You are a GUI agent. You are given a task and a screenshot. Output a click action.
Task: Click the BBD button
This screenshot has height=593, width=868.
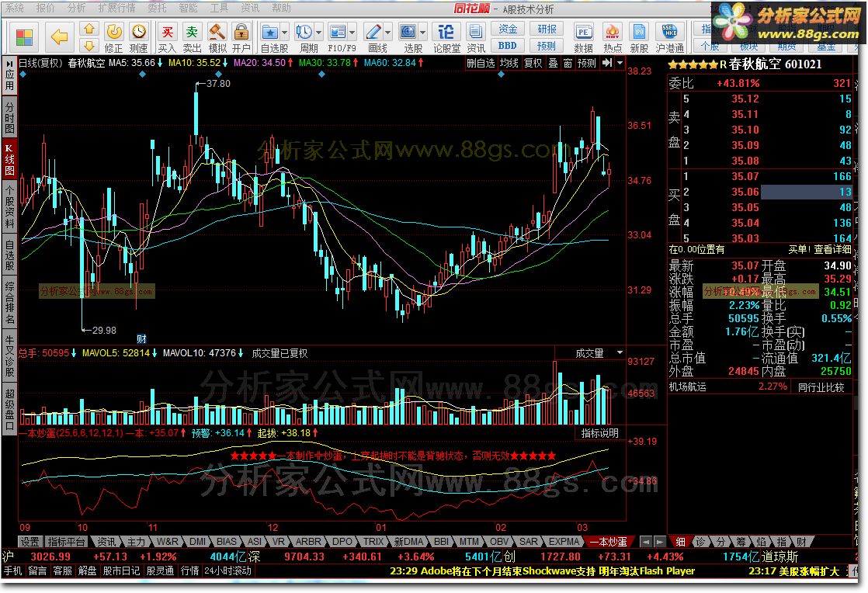pyautogui.click(x=508, y=46)
